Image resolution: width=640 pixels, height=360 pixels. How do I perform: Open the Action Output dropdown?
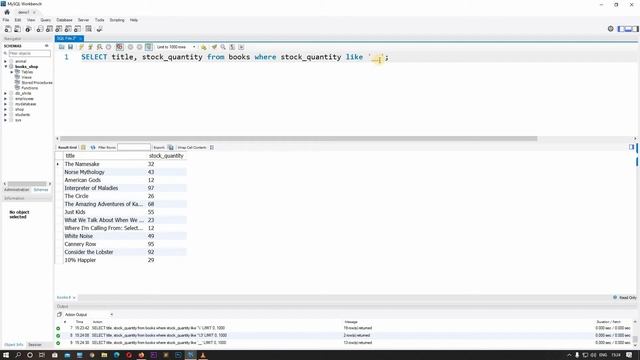[88, 315]
